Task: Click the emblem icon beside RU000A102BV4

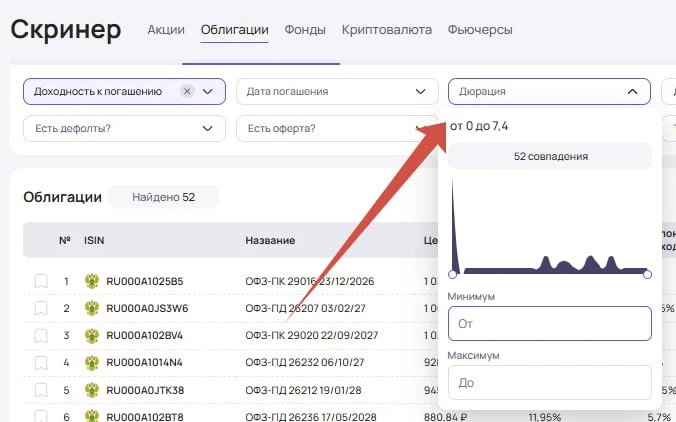Action: (92, 335)
